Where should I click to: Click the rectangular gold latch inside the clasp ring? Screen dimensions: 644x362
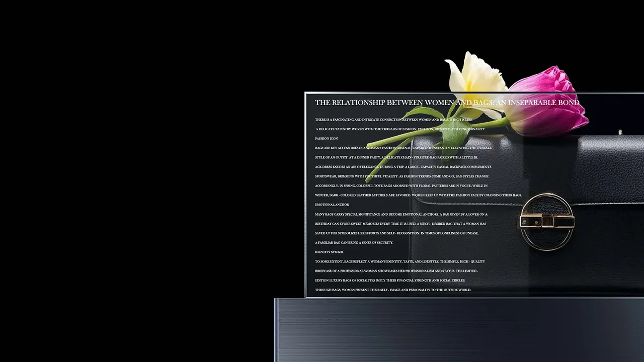tap(546, 221)
